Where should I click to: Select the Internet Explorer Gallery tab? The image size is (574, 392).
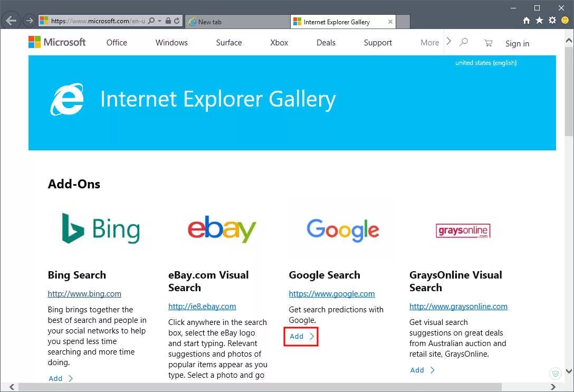click(x=343, y=22)
